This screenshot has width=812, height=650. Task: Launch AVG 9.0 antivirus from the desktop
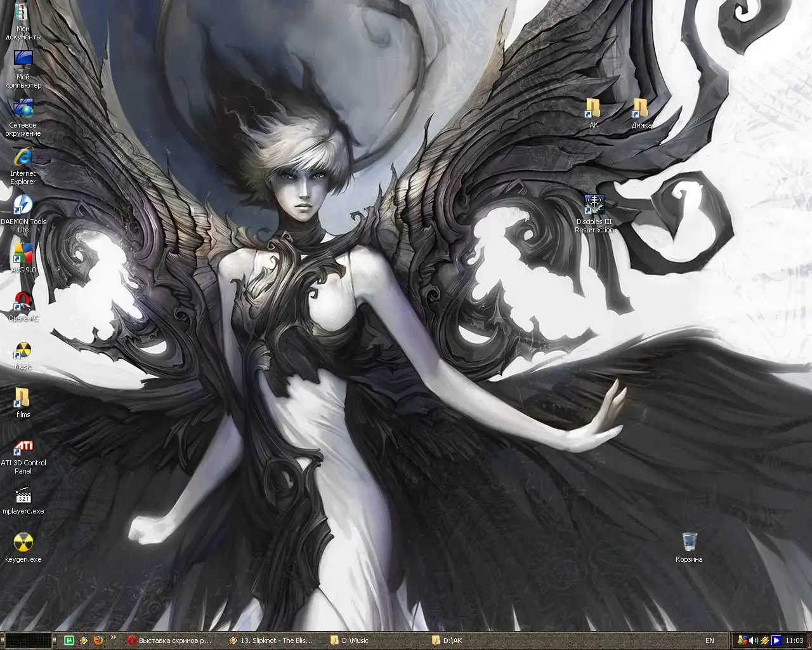click(23, 254)
